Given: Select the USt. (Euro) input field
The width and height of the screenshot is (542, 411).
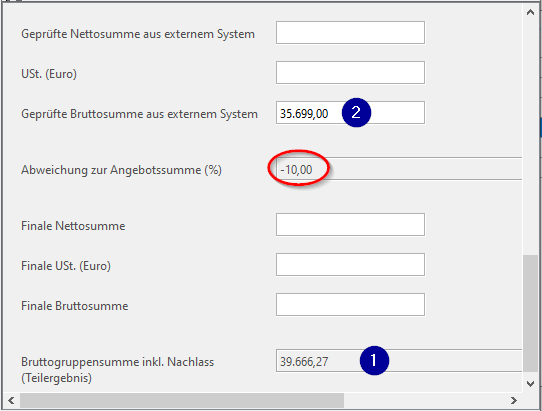Looking at the screenshot, I should [350, 73].
